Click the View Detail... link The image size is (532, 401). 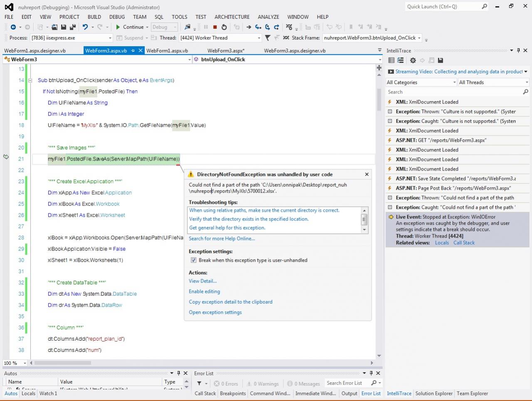coord(203,281)
